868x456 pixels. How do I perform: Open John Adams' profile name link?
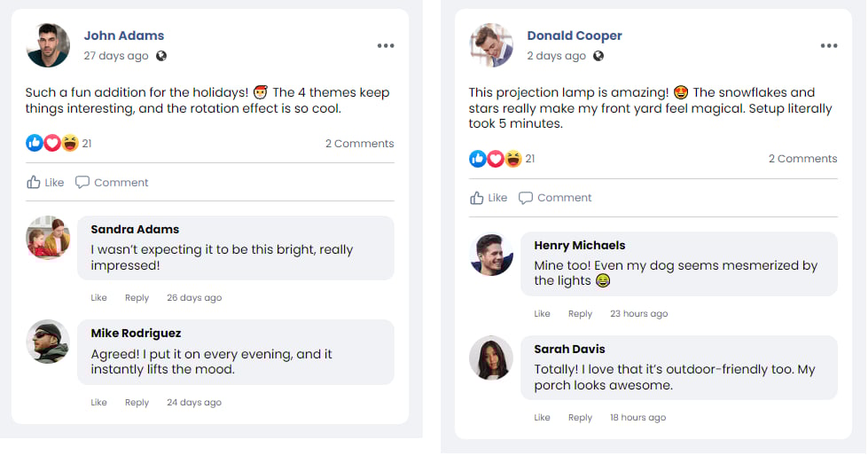124,36
